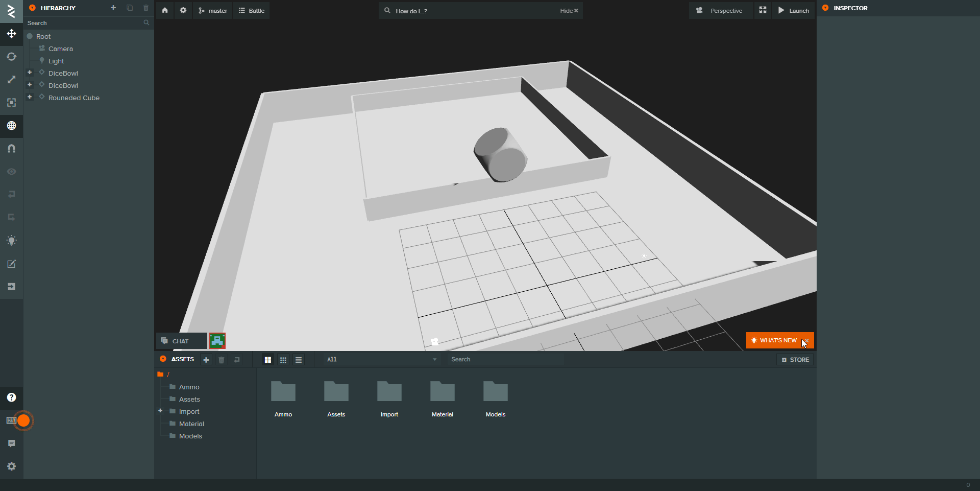Select the Light entity
The height and width of the screenshot is (491, 980).
click(x=56, y=61)
